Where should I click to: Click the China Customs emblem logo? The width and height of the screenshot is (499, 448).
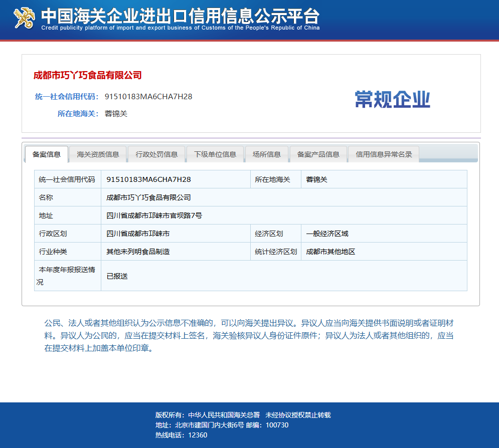(24, 18)
